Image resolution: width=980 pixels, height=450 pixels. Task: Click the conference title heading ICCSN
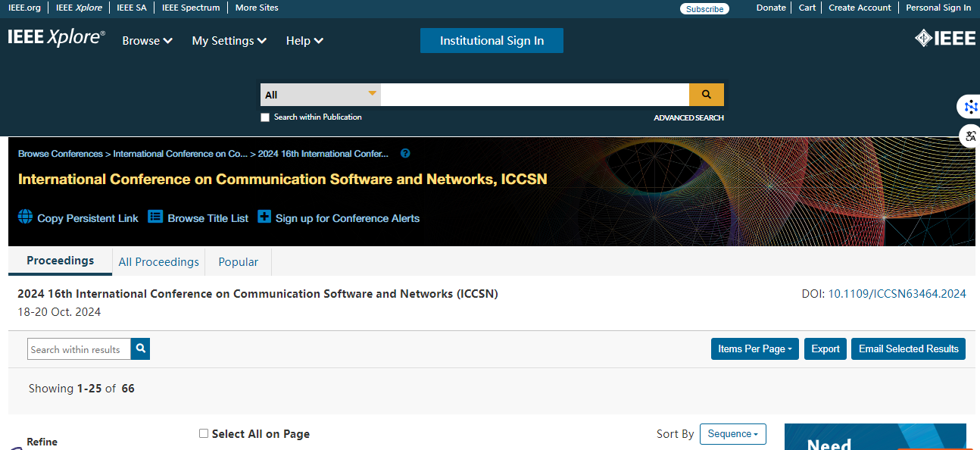282,180
